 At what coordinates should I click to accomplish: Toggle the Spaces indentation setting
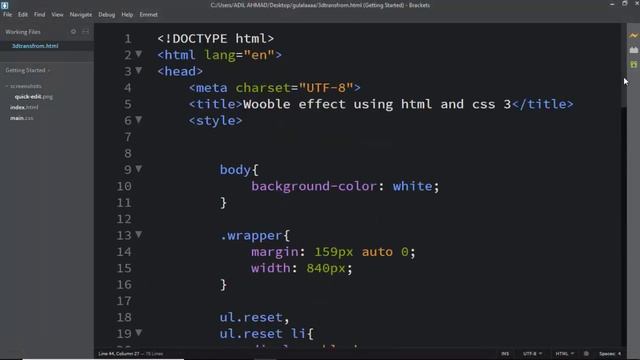[x=610, y=353]
